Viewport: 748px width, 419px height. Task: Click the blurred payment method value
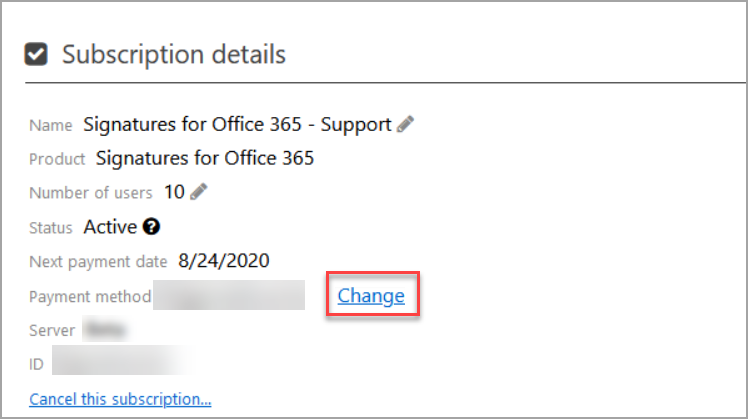pos(230,296)
